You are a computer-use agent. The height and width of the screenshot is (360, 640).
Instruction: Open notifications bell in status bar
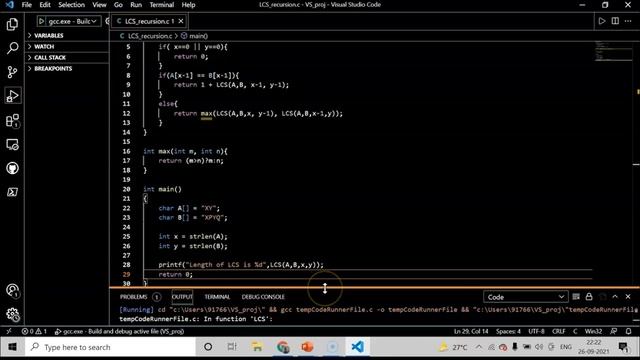click(x=629, y=331)
